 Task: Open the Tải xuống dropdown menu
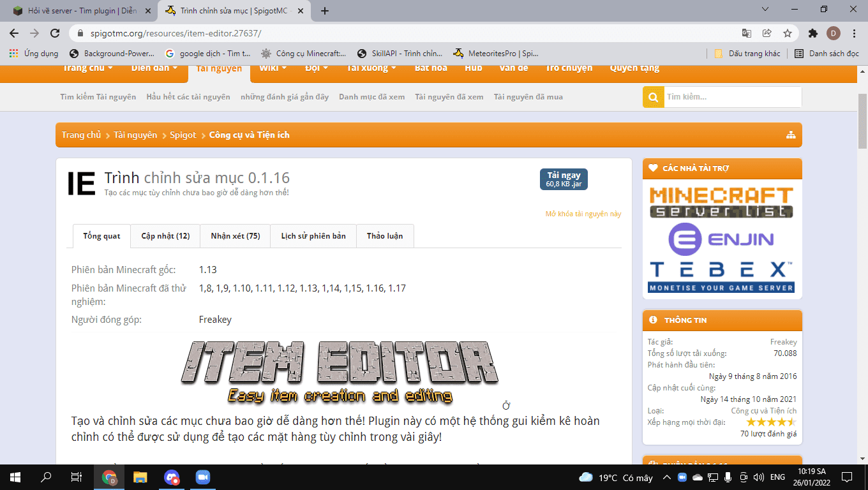(371, 68)
